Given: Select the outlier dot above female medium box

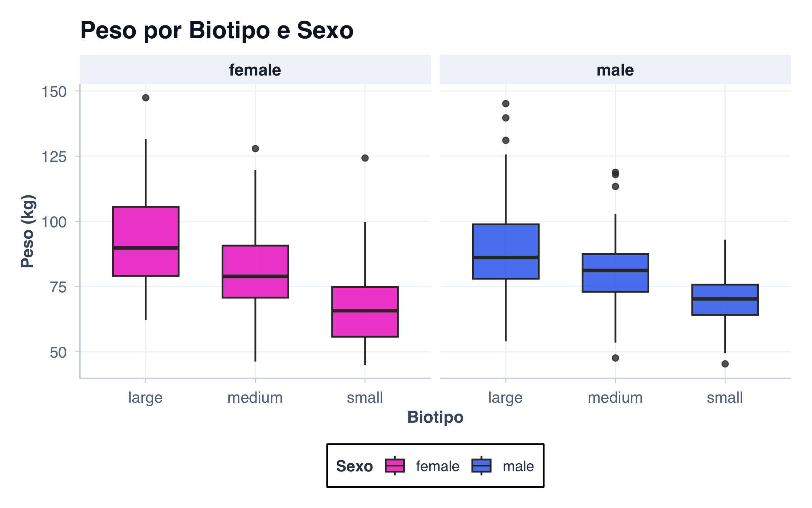Looking at the screenshot, I should [255, 149].
